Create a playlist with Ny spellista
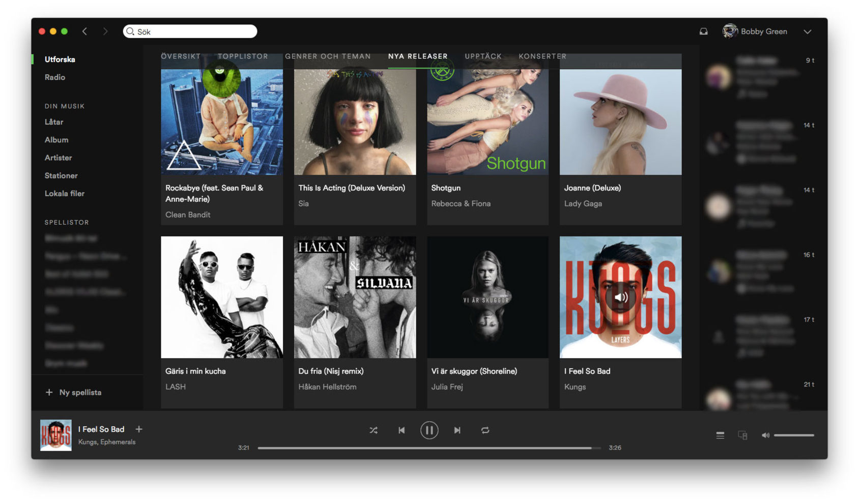The image size is (859, 504). pos(74,393)
